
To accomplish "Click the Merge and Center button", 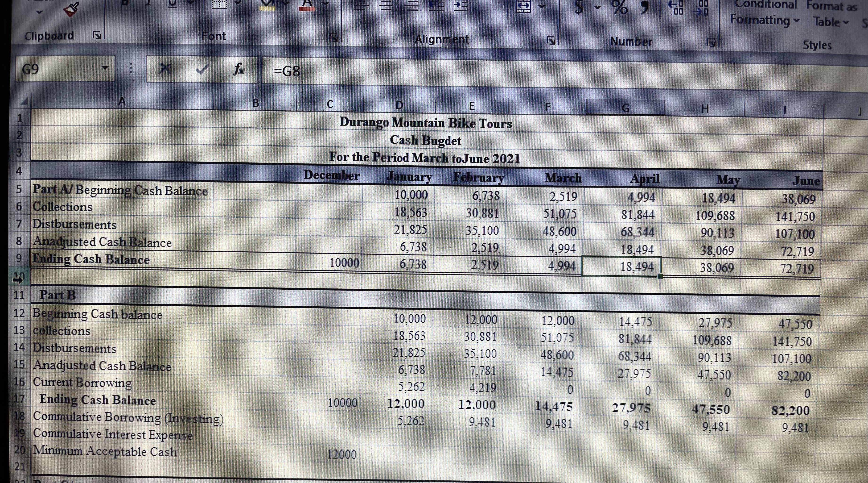I will pos(523,7).
